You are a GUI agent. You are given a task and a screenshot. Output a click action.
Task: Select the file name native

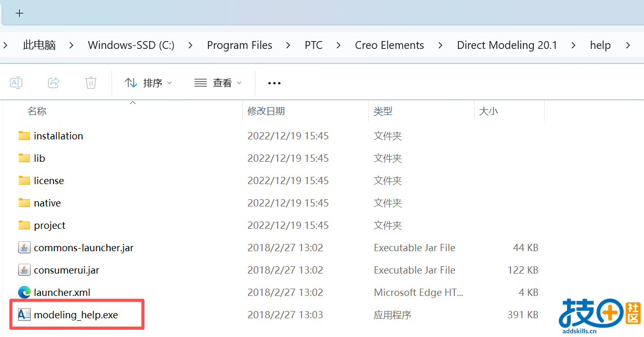tap(47, 203)
